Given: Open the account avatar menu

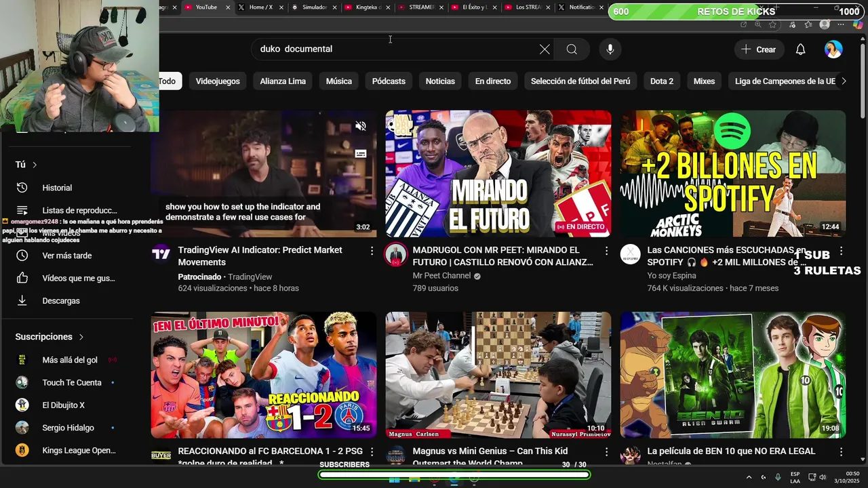Looking at the screenshot, I should pyautogui.click(x=833, y=49).
